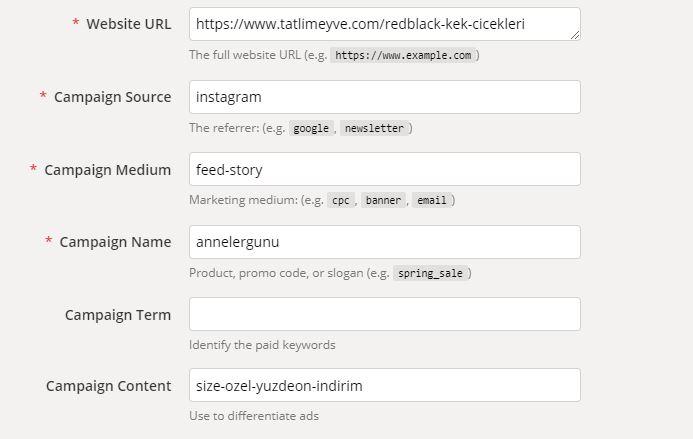
Task: Click the "cpc" example chip
Action: pos(341,200)
